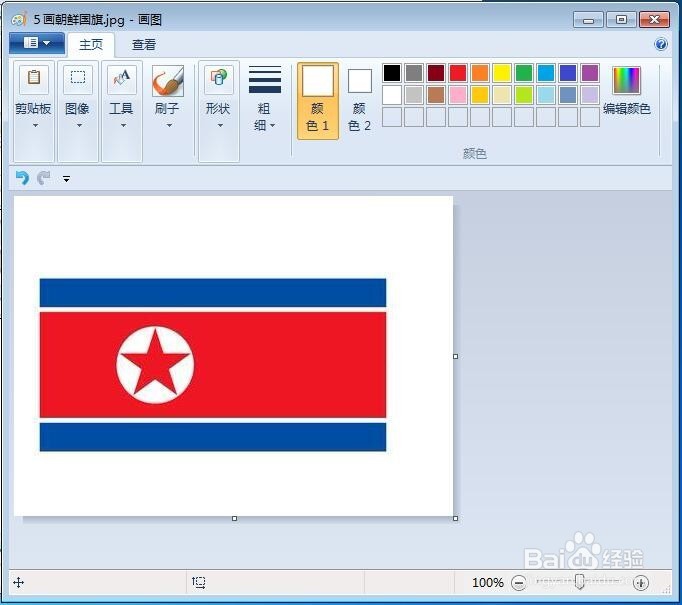Pick the dark red color swatch
This screenshot has width=682, height=605.
[x=436, y=73]
